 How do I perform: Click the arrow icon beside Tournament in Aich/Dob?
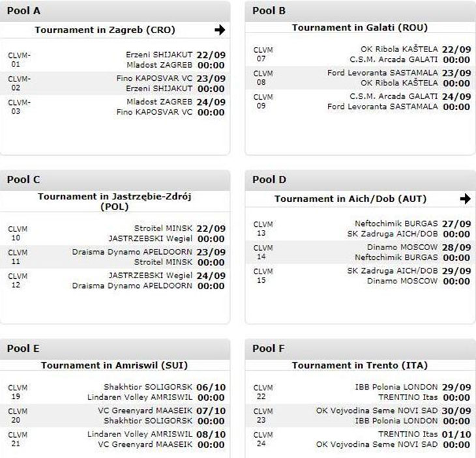[x=465, y=199]
